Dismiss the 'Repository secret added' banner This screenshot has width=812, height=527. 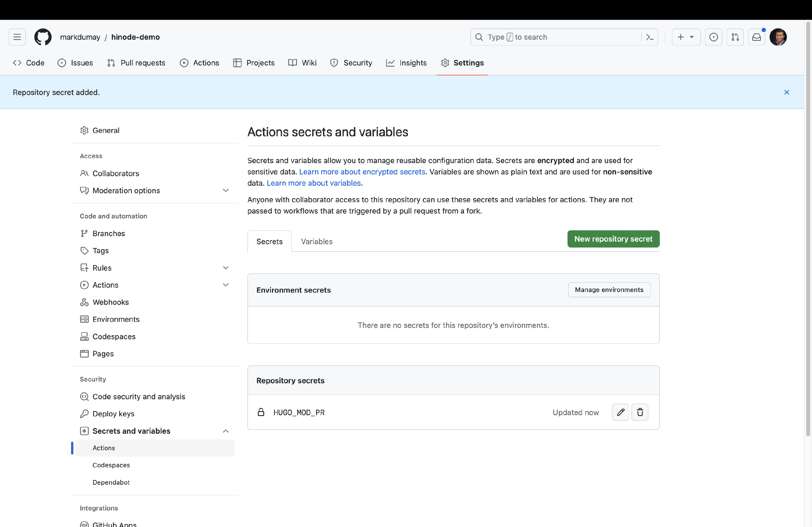click(786, 92)
